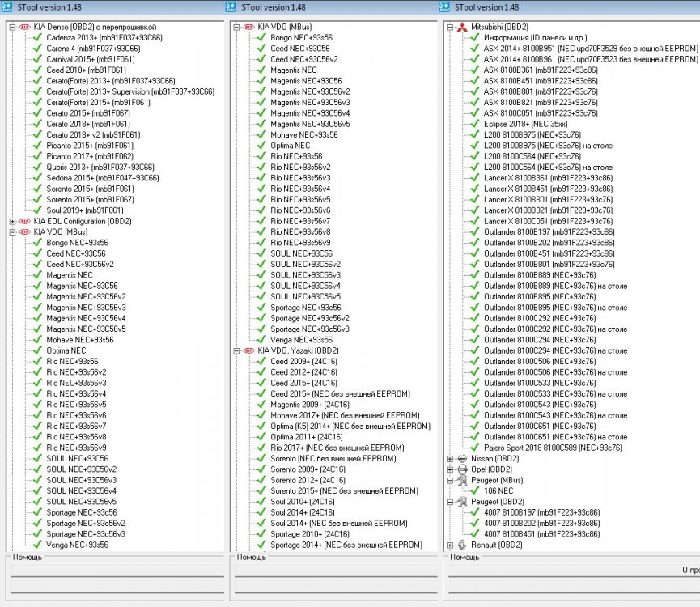
Task: Click the STool app icon in the left window title
Action: (6, 7)
